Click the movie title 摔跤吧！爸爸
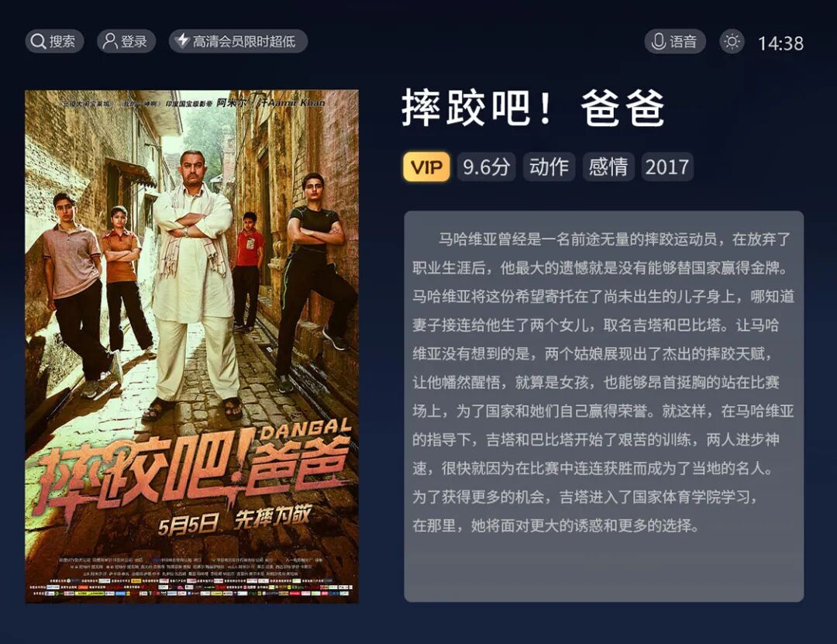Screen dimensions: 837x644 [x=533, y=108]
